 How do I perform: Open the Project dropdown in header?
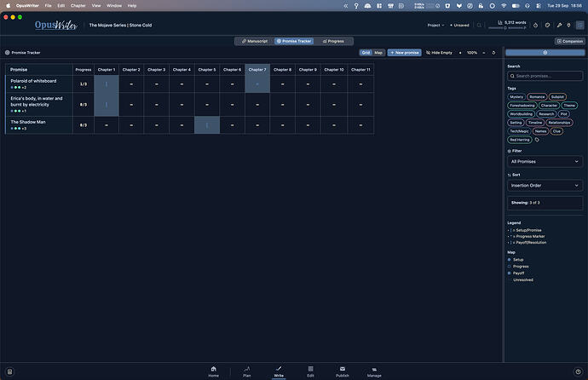[435, 25]
